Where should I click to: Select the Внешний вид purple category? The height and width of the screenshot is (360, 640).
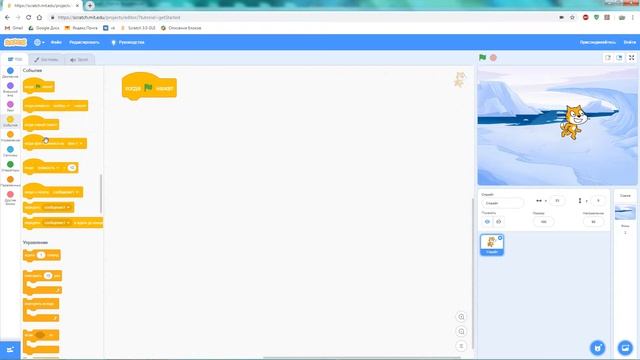click(x=10, y=86)
